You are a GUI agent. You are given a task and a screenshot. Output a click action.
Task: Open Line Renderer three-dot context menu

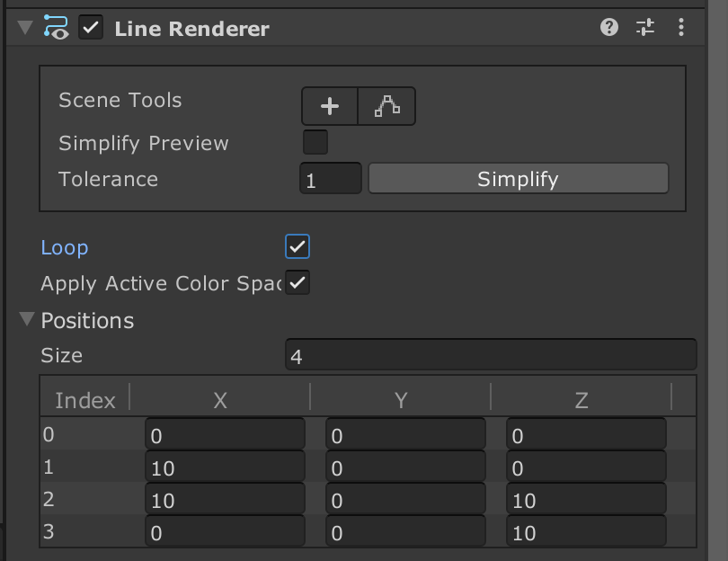[x=680, y=27]
